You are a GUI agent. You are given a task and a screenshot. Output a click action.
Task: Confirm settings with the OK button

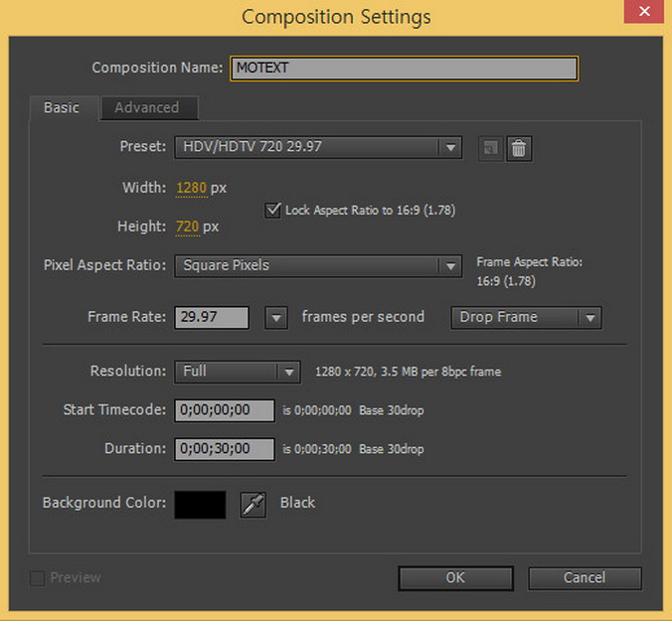pos(455,578)
